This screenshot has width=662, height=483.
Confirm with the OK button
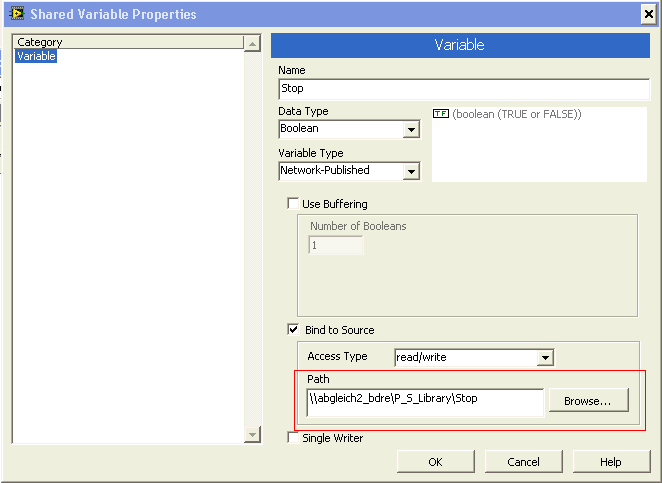tap(435, 462)
